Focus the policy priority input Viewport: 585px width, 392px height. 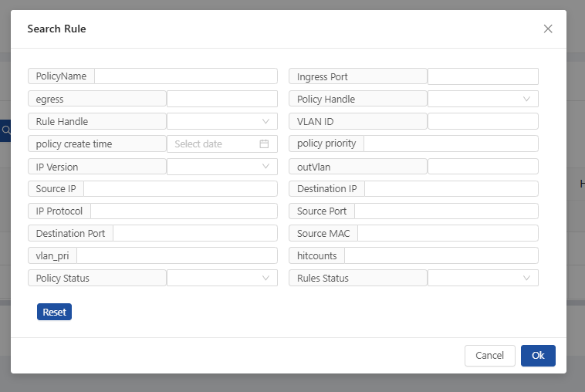[x=451, y=144]
